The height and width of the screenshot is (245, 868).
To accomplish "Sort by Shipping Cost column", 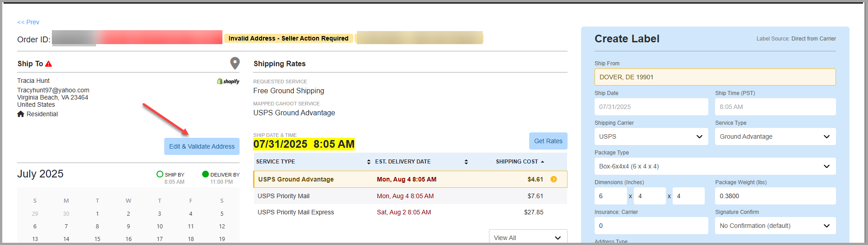I will coord(520,162).
